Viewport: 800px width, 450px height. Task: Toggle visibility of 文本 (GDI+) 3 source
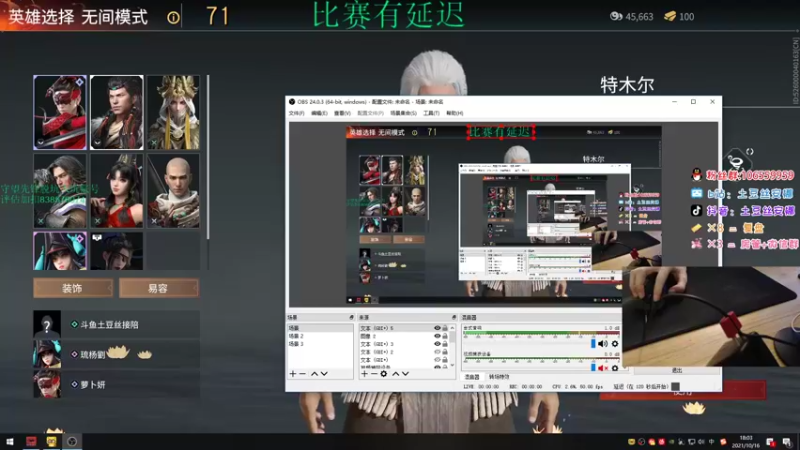coord(437,344)
